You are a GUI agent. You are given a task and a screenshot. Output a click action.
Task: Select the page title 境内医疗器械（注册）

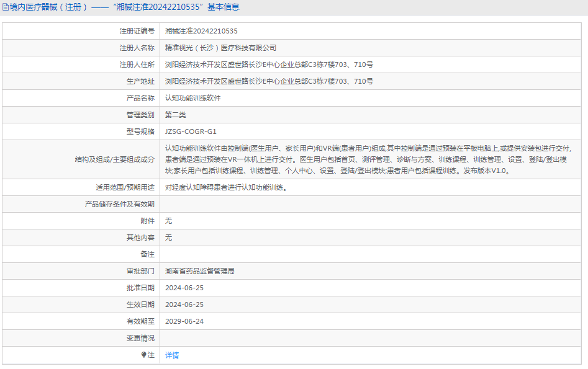click(49, 7)
